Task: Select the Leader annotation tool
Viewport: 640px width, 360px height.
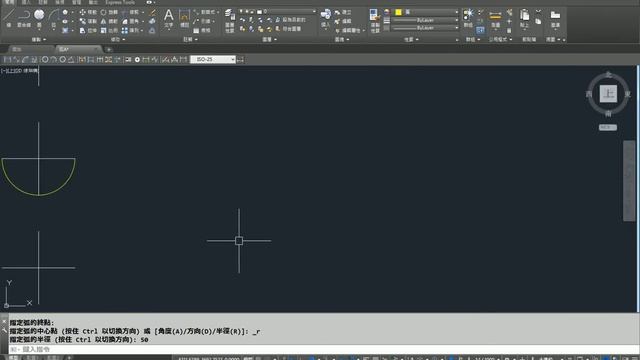Action: point(202,21)
